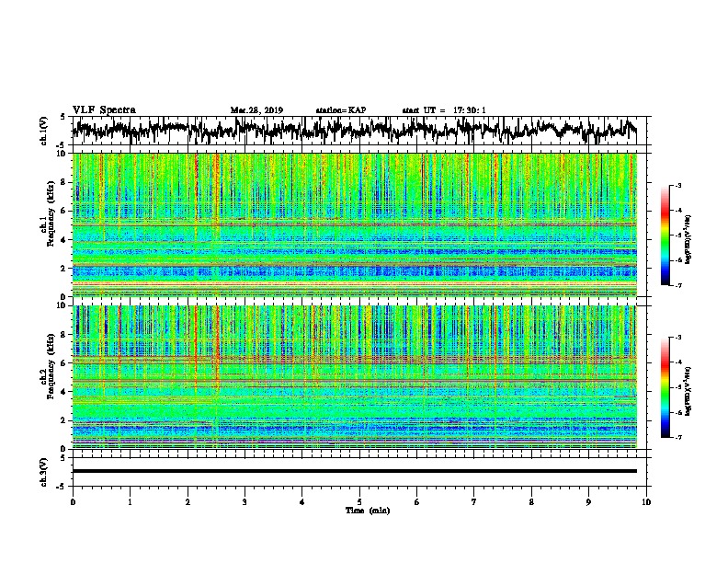Click the "ch.3(V)" axis label

(x=44, y=472)
